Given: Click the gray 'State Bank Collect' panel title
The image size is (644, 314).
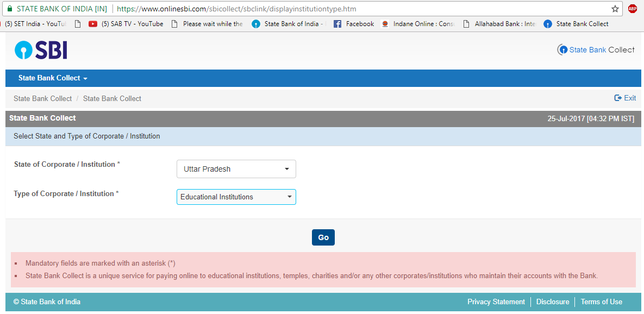Looking at the screenshot, I should pyautogui.click(x=42, y=118).
